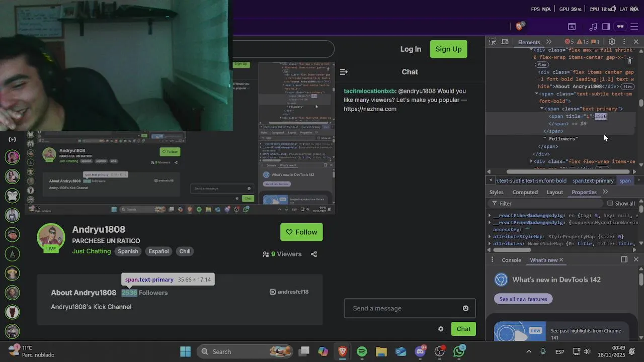Image resolution: width=644 pixels, height=362 pixels.
Task: Click the accessibility tree toggle icon
Action: (630, 60)
